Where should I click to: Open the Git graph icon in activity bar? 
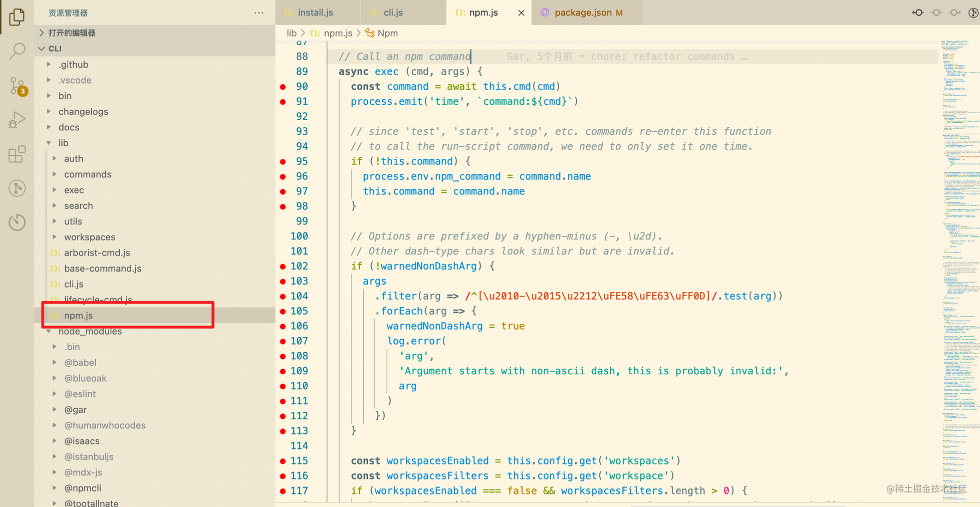coord(17,188)
